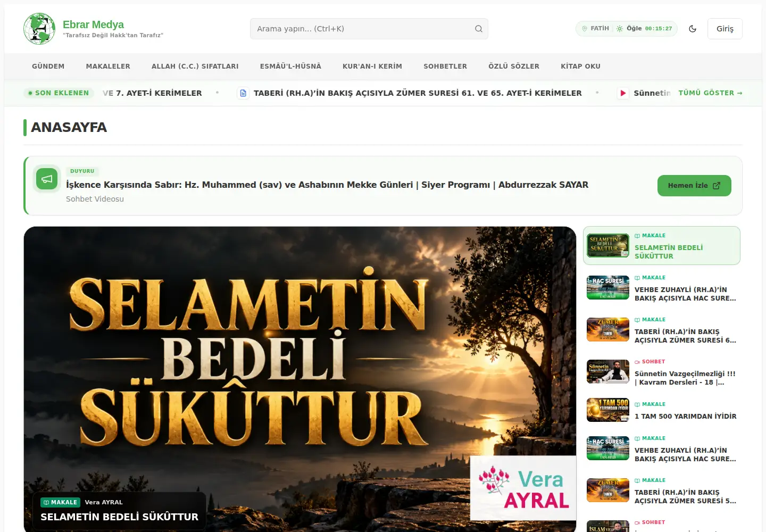Screen dimensions: 766x532
Task: Click the Vera AYRAL author name
Action: (104, 502)
